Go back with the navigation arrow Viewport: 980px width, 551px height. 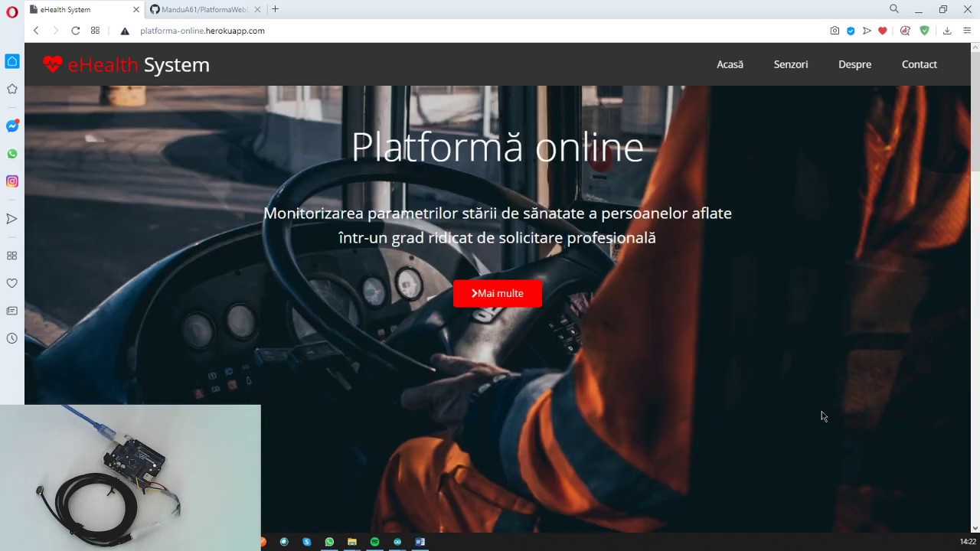(x=36, y=31)
